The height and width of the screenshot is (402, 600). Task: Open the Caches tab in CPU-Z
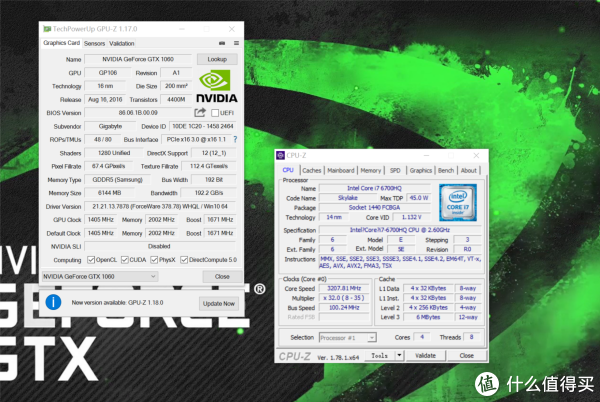point(312,171)
